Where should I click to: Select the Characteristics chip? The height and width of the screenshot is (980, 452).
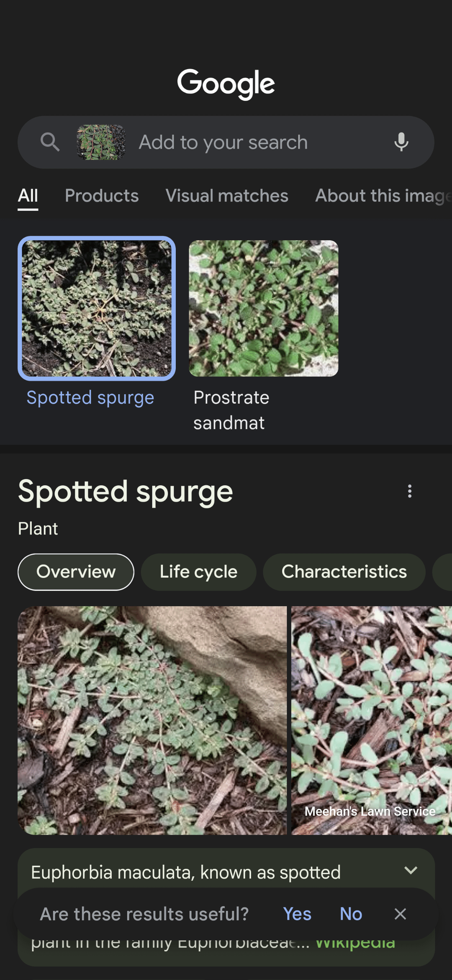pos(344,572)
